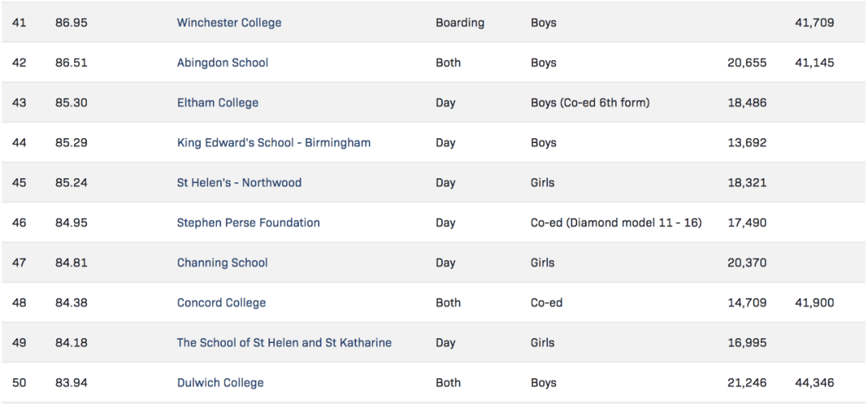Click the 41,900 boarding fee for Concord
This screenshot has width=868, height=404.
(x=814, y=303)
